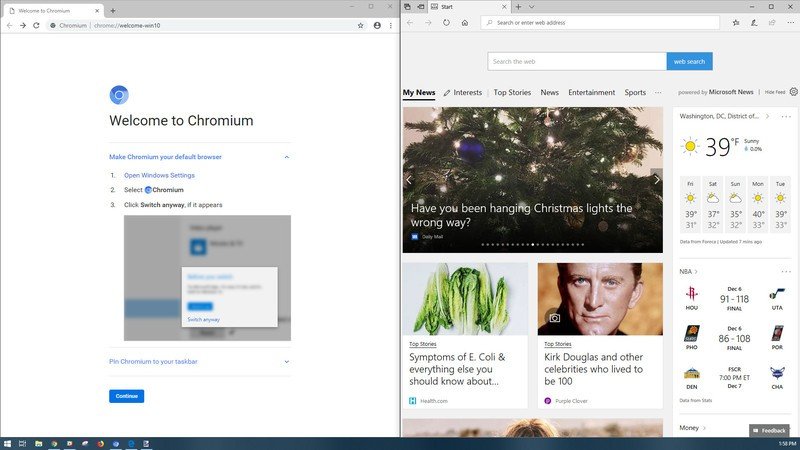Open the news feed settings gear
Screen dimensions: 800x450
tap(794, 92)
